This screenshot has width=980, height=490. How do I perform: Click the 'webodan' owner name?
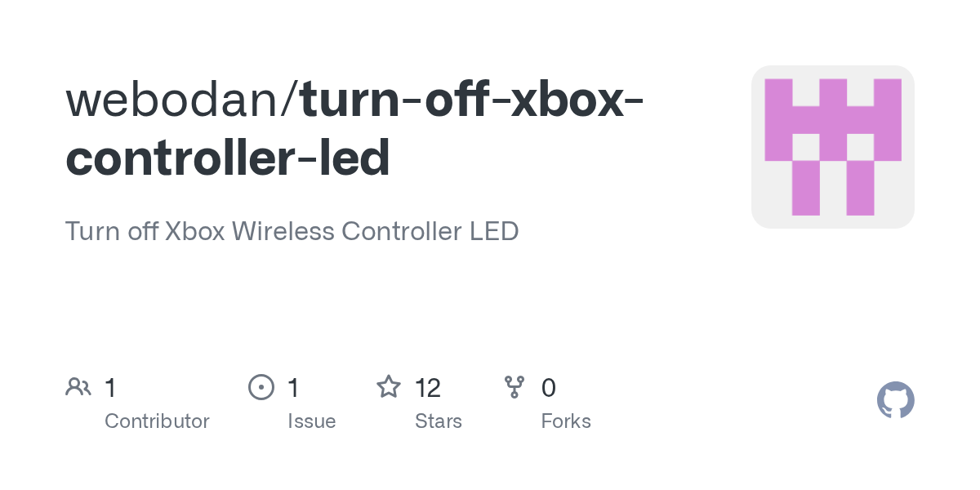[175, 98]
